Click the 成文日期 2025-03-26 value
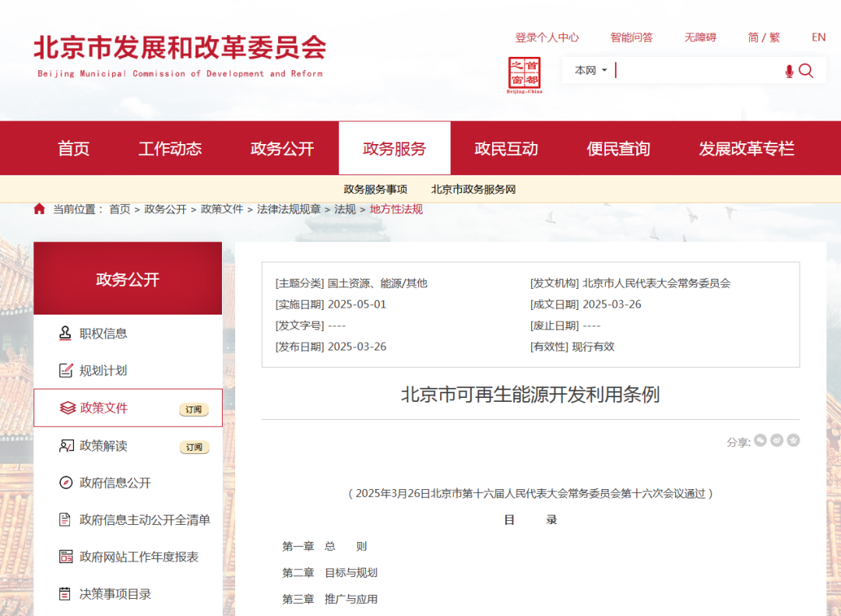 [612, 304]
